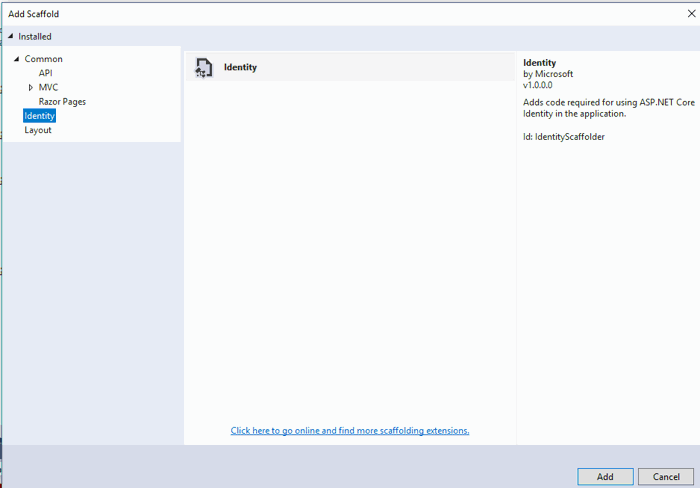This screenshot has height=488, width=700.
Task: Click the 'by Microsoft' publisher text
Action: pos(549,74)
